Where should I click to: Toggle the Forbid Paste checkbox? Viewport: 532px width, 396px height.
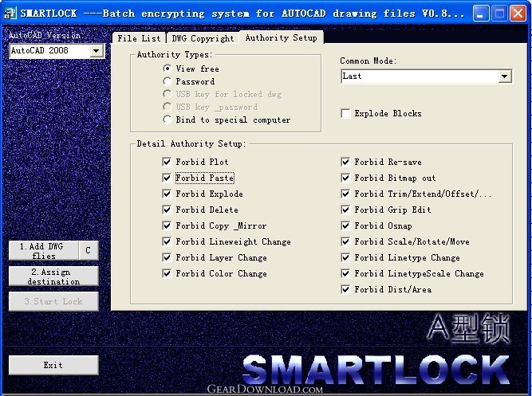167,178
